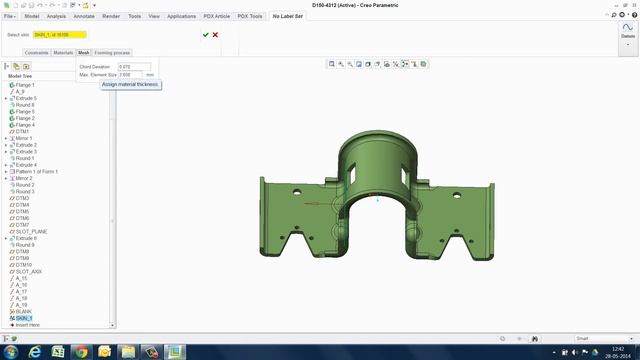Open the File menu
Image resolution: width=640 pixels, height=360 pixels.
(x=10, y=16)
